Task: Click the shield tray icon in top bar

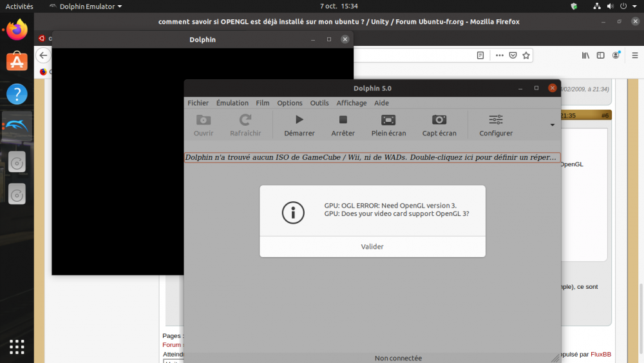Action: (x=574, y=6)
